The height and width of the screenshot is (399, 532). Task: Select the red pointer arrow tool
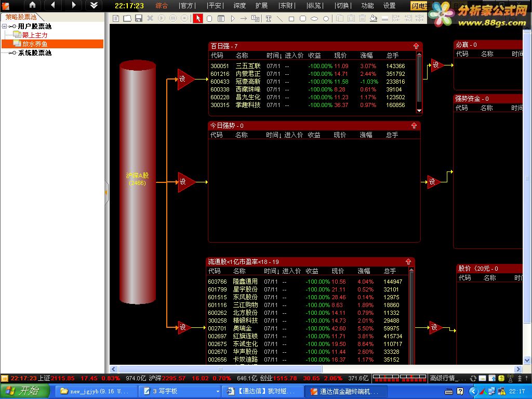[x=198, y=18]
